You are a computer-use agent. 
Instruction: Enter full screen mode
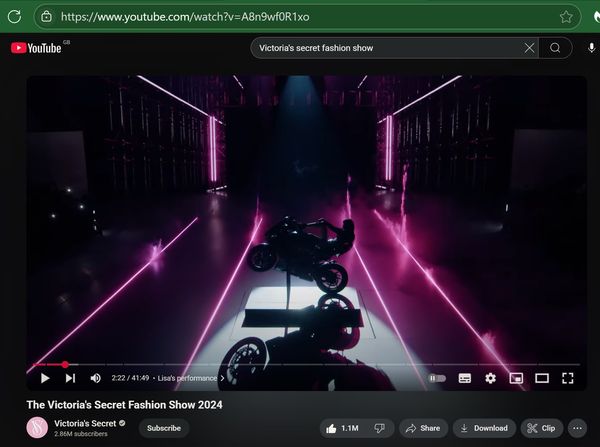tap(568, 378)
